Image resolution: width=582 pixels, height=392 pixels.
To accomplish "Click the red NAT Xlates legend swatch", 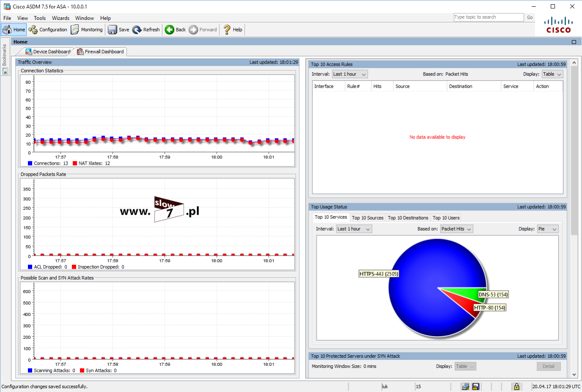I will coord(75,163).
